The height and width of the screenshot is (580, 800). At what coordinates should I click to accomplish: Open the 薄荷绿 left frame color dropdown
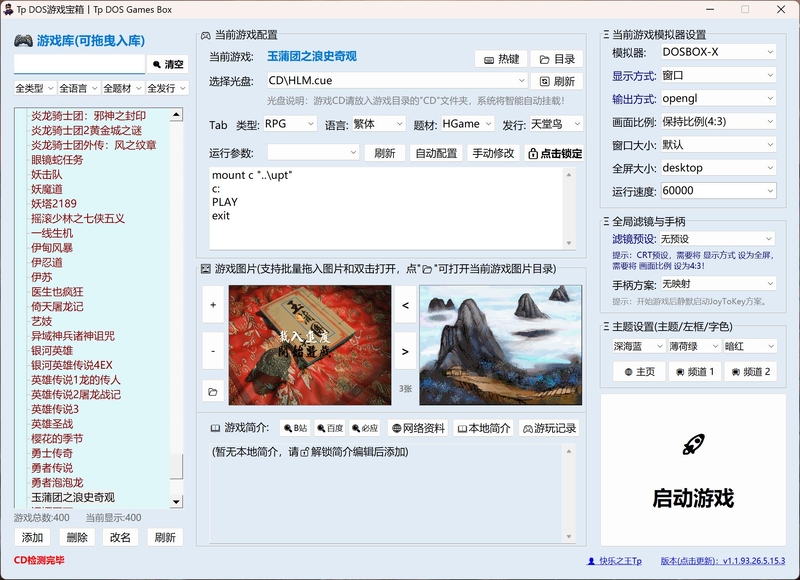[694, 346]
